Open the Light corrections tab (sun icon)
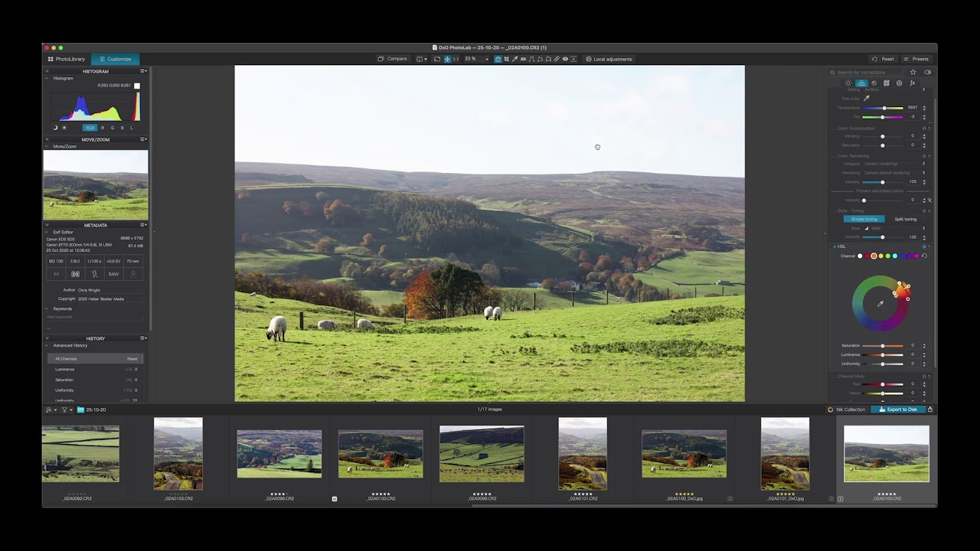The image size is (980, 551). 848,83
